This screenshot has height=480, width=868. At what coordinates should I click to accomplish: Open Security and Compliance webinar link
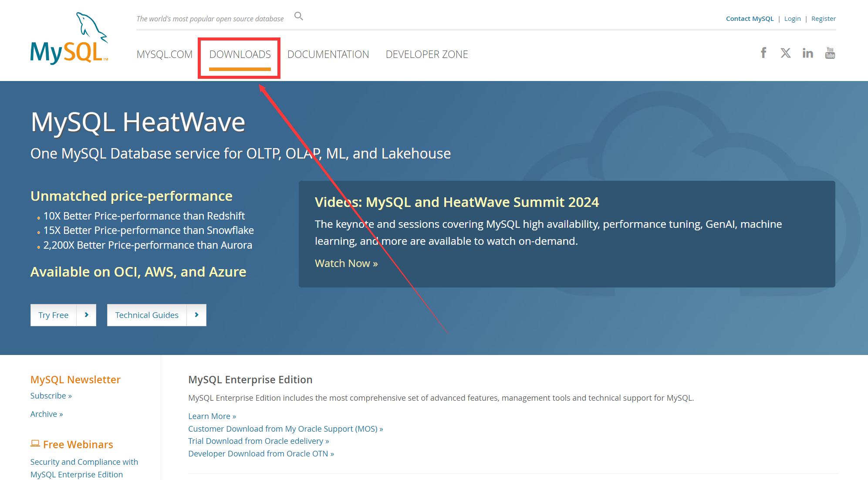tap(84, 468)
